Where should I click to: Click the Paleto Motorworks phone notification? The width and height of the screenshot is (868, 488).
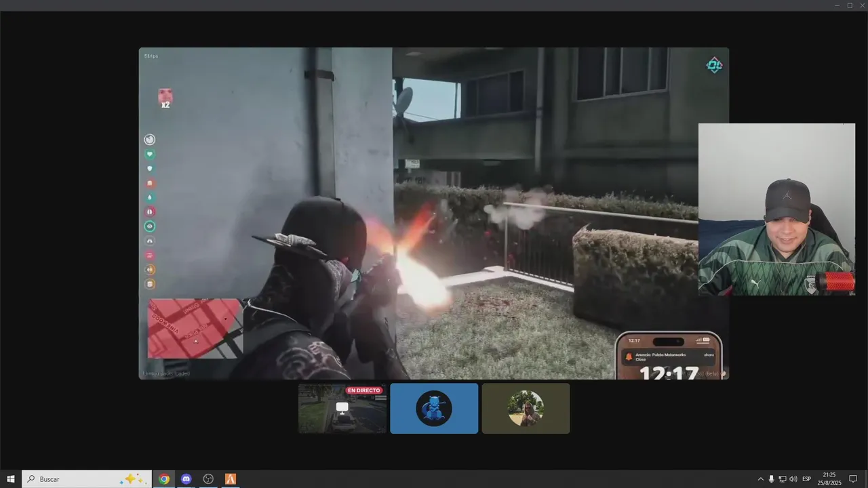(x=670, y=357)
